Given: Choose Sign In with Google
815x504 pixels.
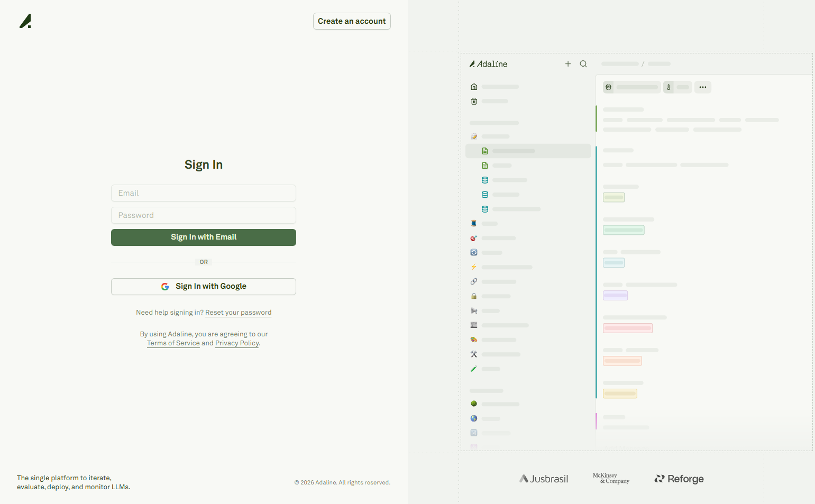Looking at the screenshot, I should (204, 287).
